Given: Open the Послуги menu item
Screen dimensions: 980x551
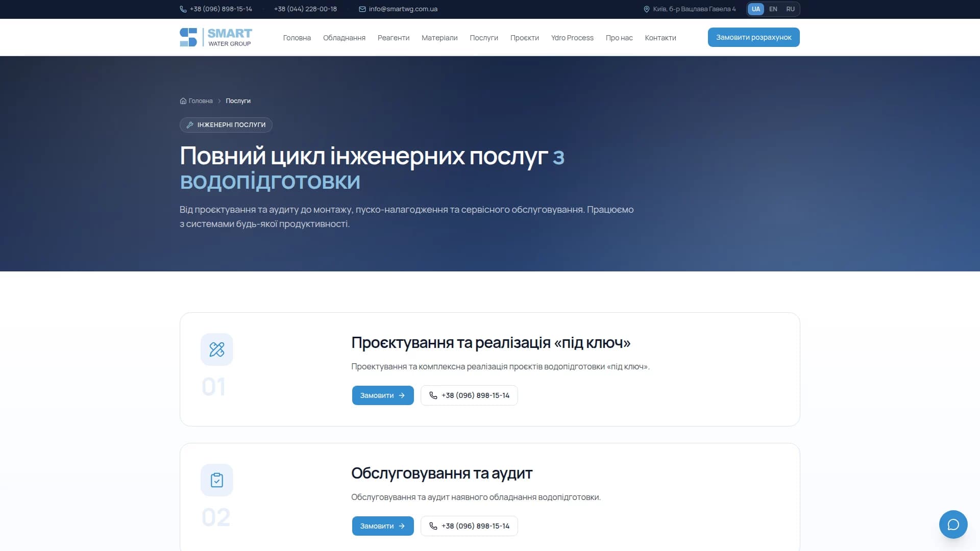Looking at the screenshot, I should (484, 38).
